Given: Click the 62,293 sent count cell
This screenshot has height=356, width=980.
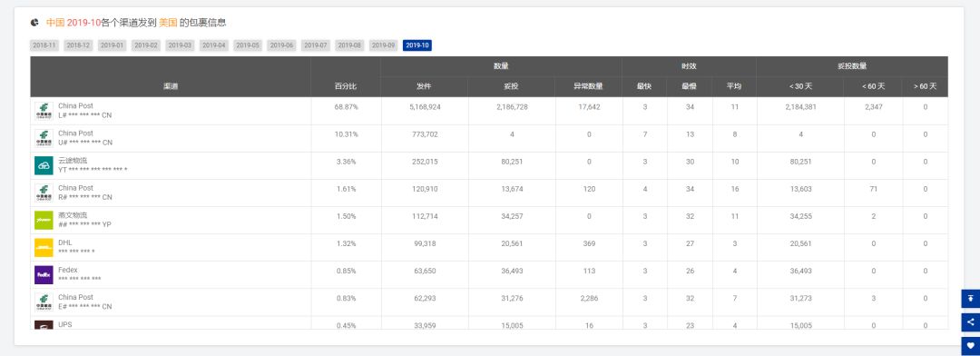Looking at the screenshot, I should click(425, 299).
